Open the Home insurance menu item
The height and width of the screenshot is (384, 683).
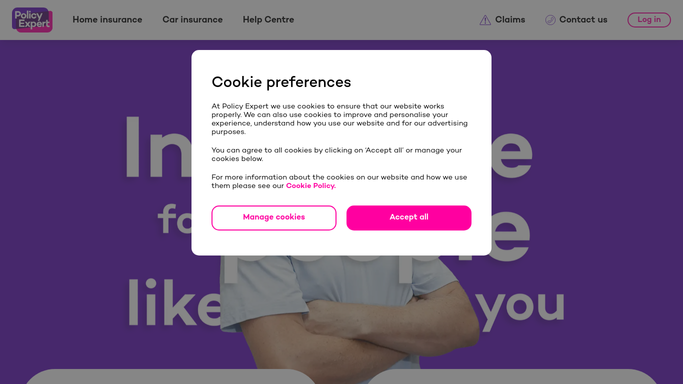click(x=107, y=20)
